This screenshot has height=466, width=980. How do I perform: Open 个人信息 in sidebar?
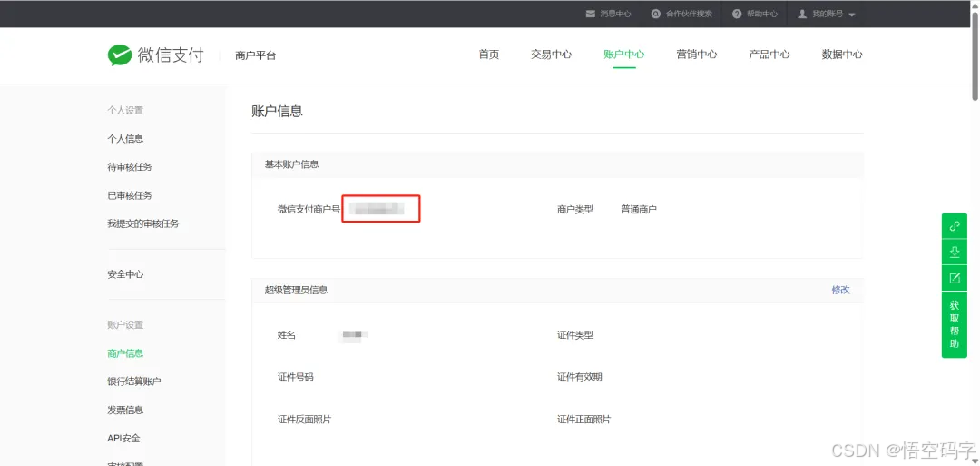[125, 139]
